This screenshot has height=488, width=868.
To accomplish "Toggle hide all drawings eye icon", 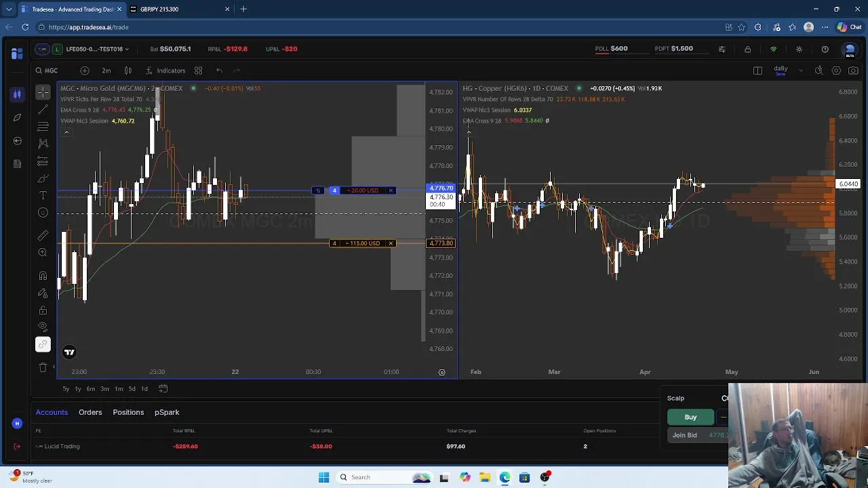I will [x=43, y=327].
